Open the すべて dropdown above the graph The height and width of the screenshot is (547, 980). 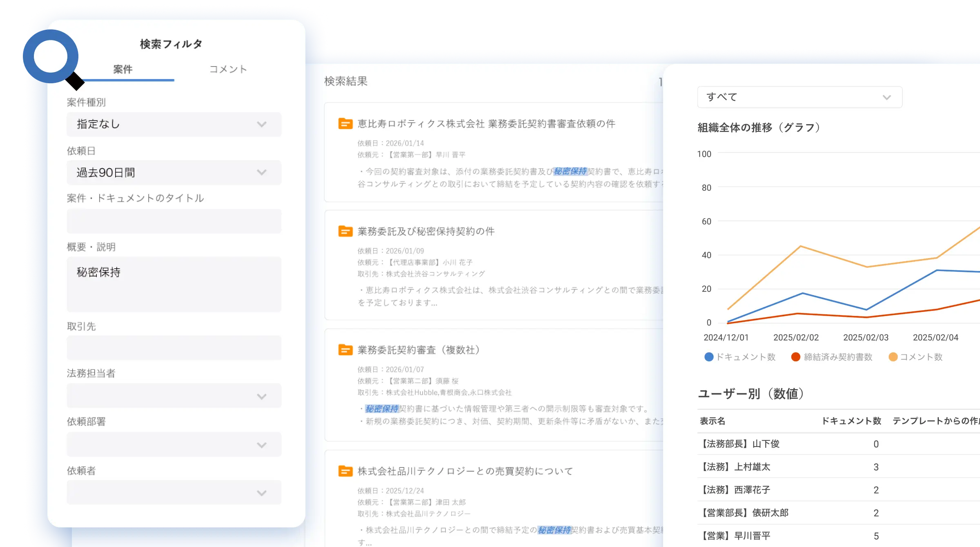point(799,97)
